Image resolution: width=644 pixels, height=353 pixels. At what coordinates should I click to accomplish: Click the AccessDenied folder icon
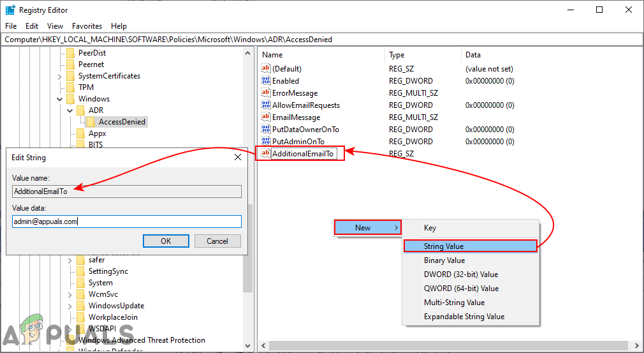(91, 122)
